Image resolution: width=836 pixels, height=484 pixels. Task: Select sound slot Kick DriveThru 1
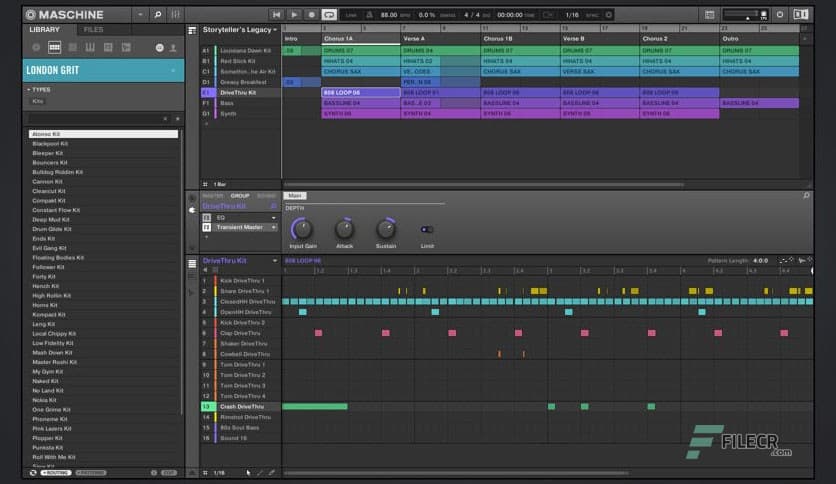coord(240,280)
